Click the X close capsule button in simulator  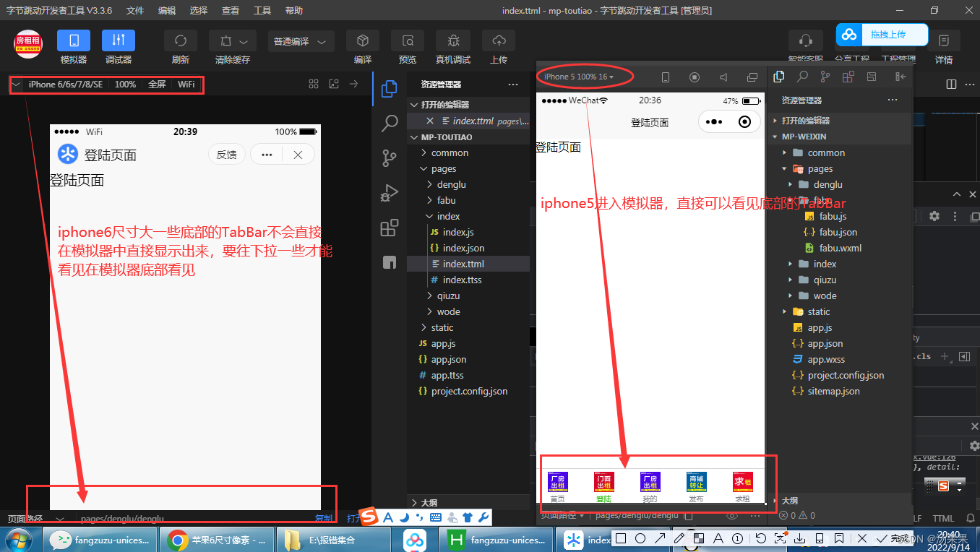coord(298,155)
